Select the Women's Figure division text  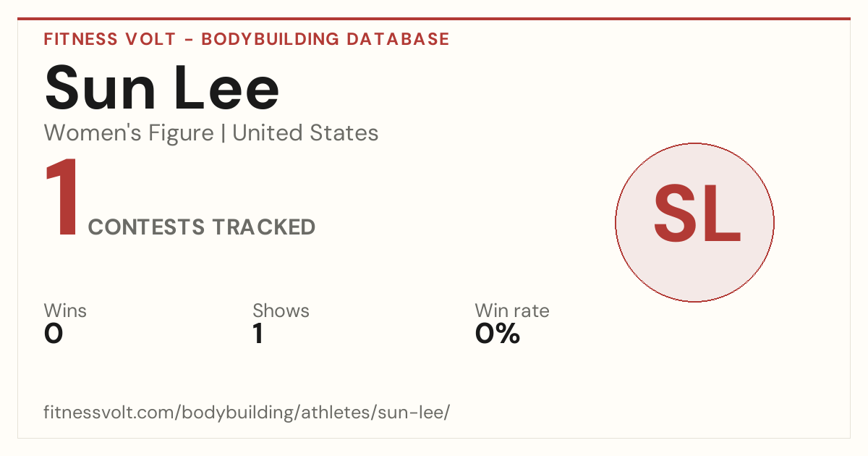tap(129, 133)
